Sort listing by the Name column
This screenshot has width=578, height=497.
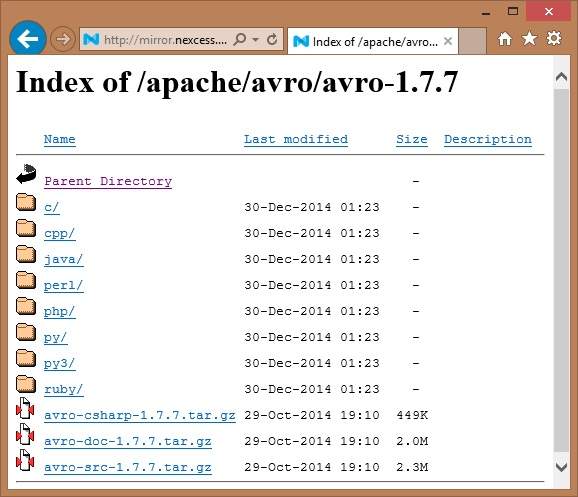point(60,139)
